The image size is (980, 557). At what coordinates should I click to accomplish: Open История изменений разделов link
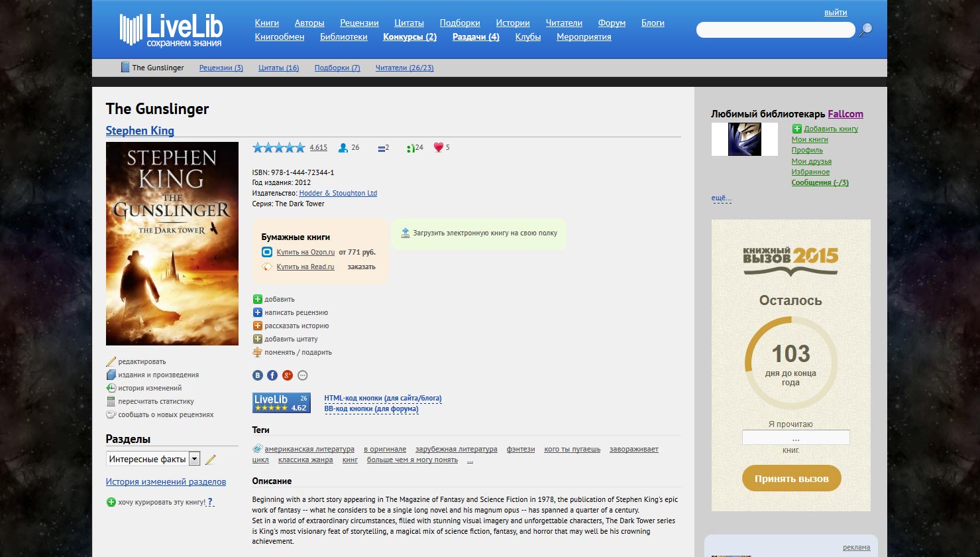point(166,482)
